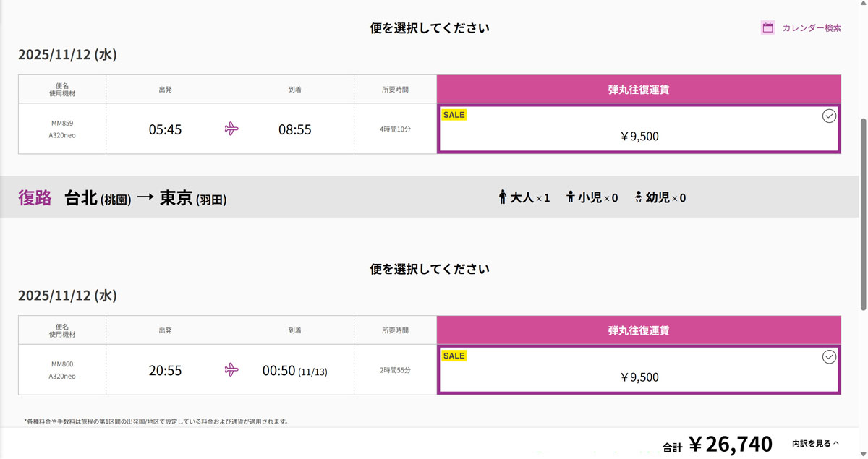The width and height of the screenshot is (868, 459).
Task: Click the total amount ¥26,740
Action: (730, 444)
